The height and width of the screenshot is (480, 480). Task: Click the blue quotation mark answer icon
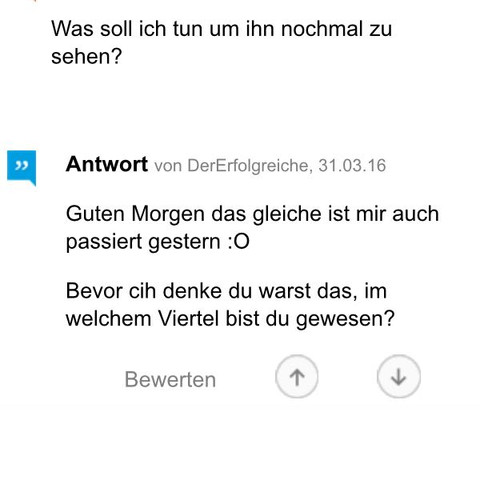pos(22,168)
